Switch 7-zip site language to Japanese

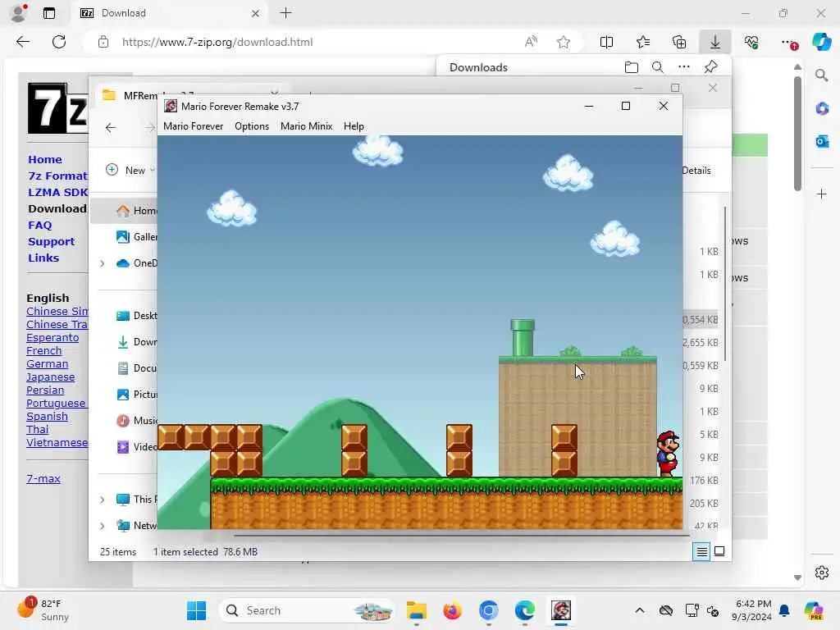point(50,377)
